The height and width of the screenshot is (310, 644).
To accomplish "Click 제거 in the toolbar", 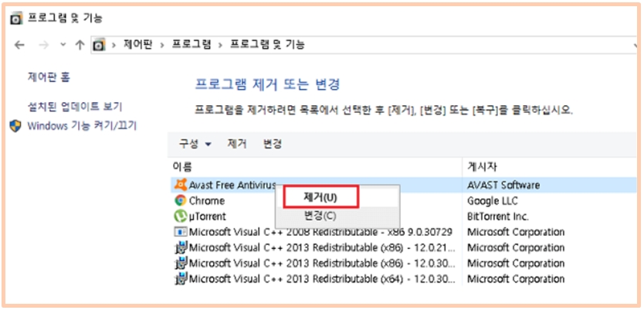I will click(237, 144).
